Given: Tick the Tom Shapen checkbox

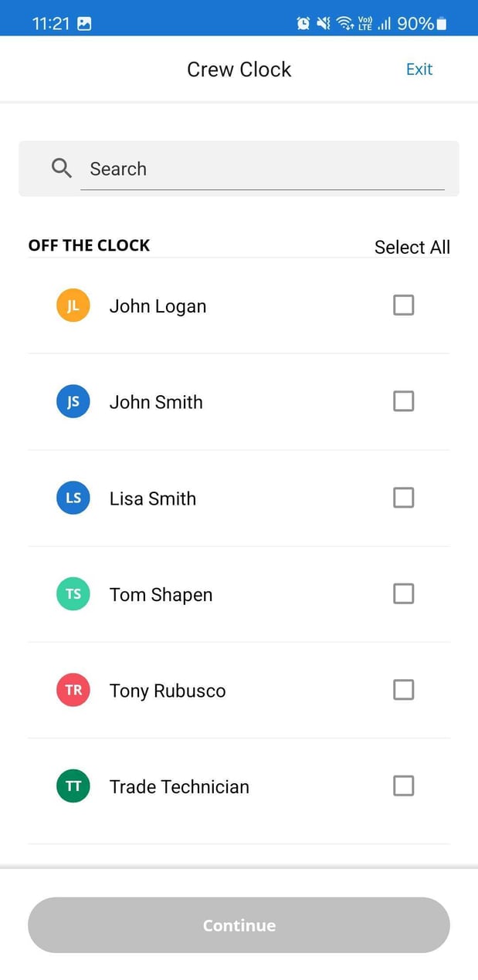Looking at the screenshot, I should click(x=403, y=593).
